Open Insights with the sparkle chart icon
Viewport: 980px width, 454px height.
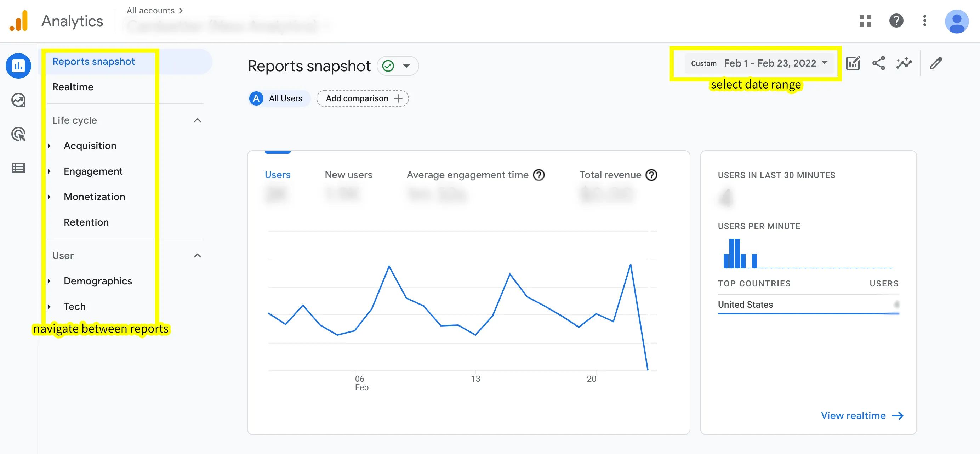point(904,63)
